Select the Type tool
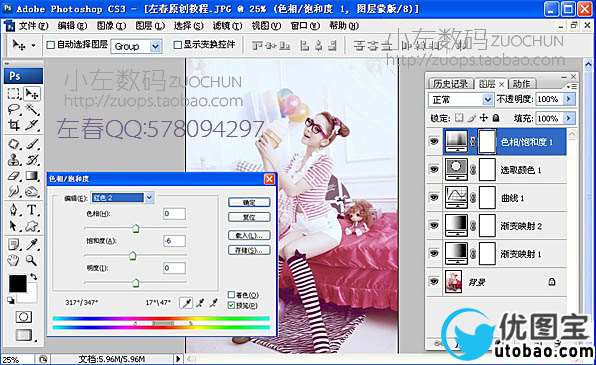Image resolution: width=596 pixels, height=365 pixels. coord(32,210)
